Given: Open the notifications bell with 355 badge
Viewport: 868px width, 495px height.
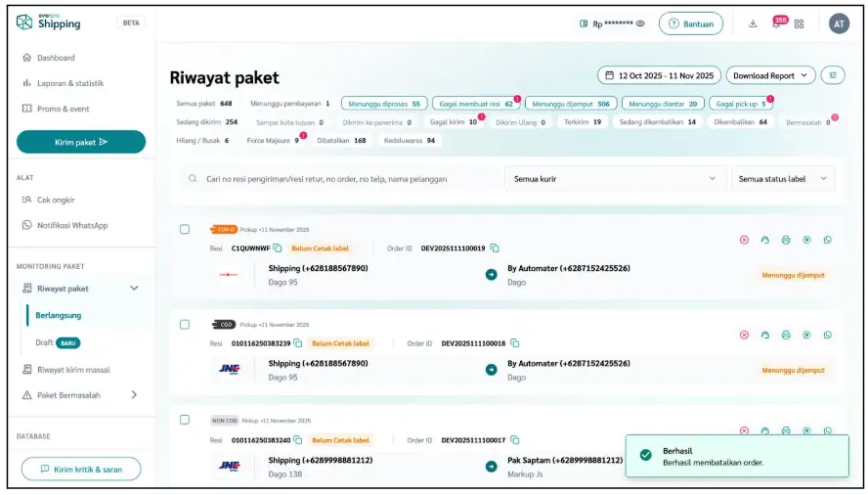Looking at the screenshot, I should coord(775,24).
